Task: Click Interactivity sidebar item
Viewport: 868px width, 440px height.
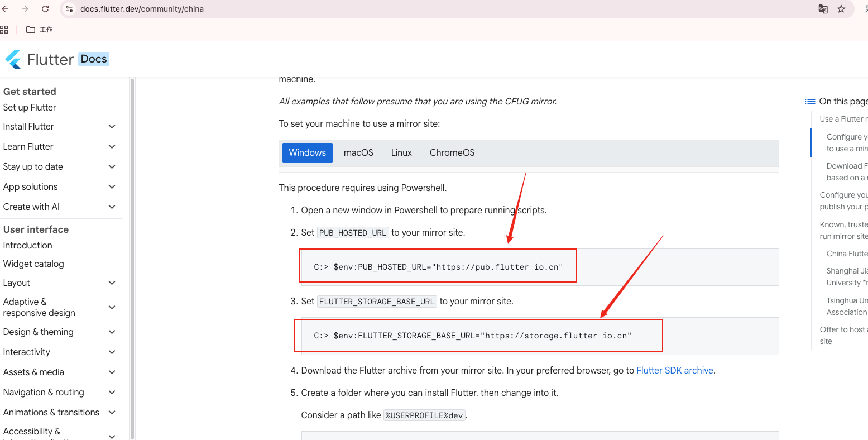Action: (x=27, y=352)
